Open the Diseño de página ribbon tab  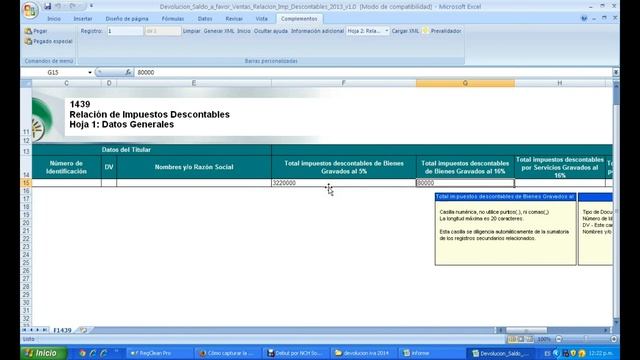pos(127,19)
